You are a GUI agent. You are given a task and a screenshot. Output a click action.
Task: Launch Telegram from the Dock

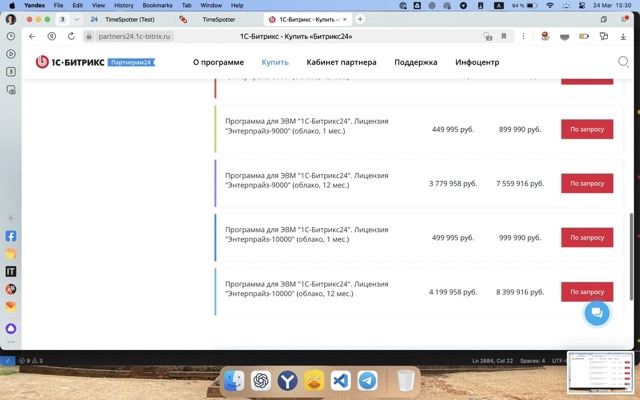click(x=367, y=381)
